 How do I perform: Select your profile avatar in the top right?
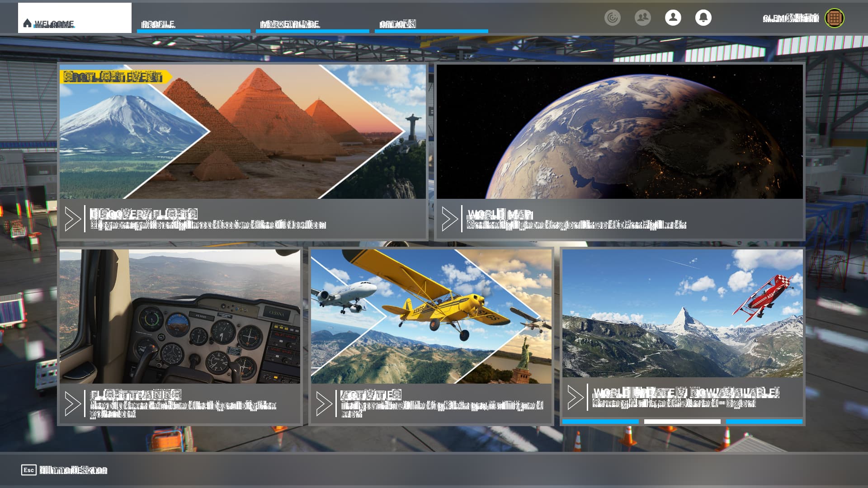pos(834,18)
